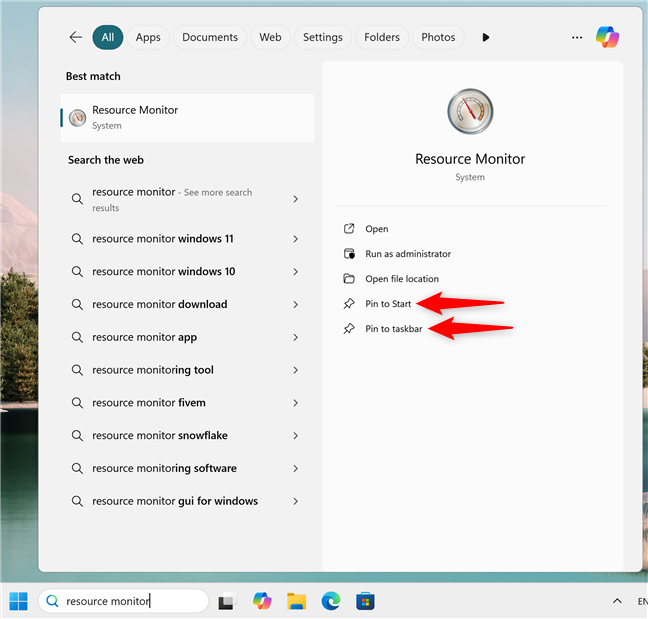This screenshot has width=648, height=619.
Task: Choose Open file location
Action: [402, 279]
